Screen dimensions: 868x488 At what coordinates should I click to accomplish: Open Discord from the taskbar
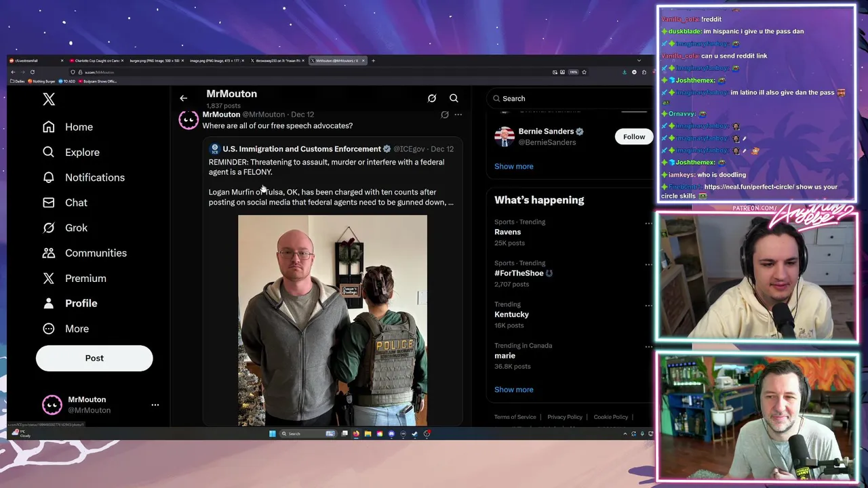(x=391, y=434)
